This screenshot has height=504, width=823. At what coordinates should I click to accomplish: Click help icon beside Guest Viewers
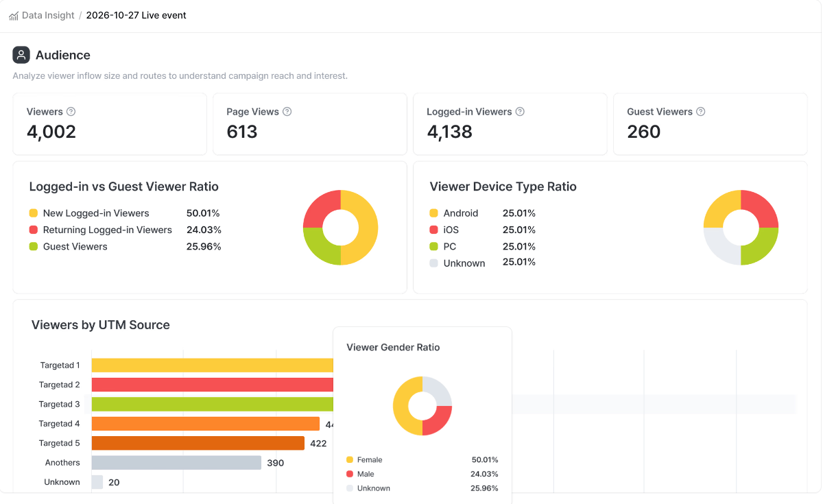(700, 112)
